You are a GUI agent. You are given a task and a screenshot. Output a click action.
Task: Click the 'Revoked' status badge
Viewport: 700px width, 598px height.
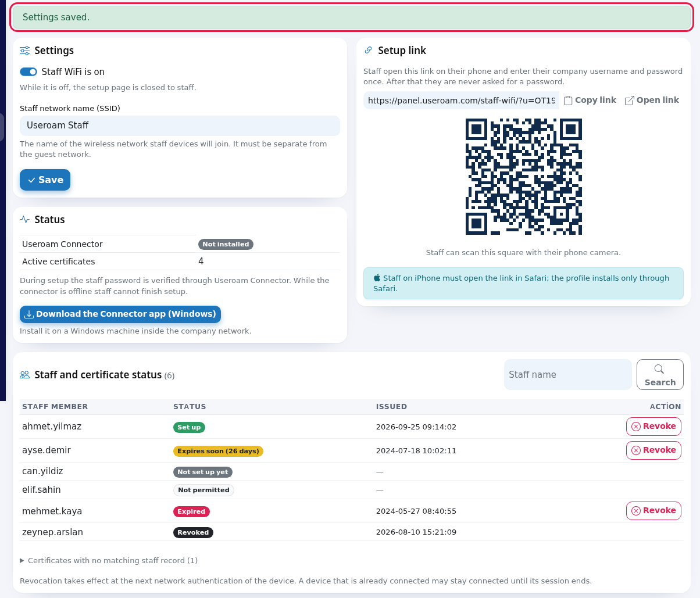193,532
